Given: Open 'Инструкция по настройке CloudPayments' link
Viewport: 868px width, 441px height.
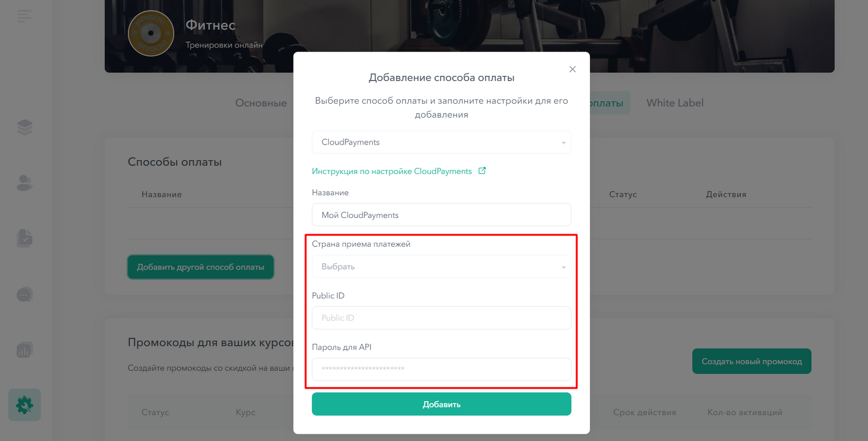Looking at the screenshot, I should (392, 171).
